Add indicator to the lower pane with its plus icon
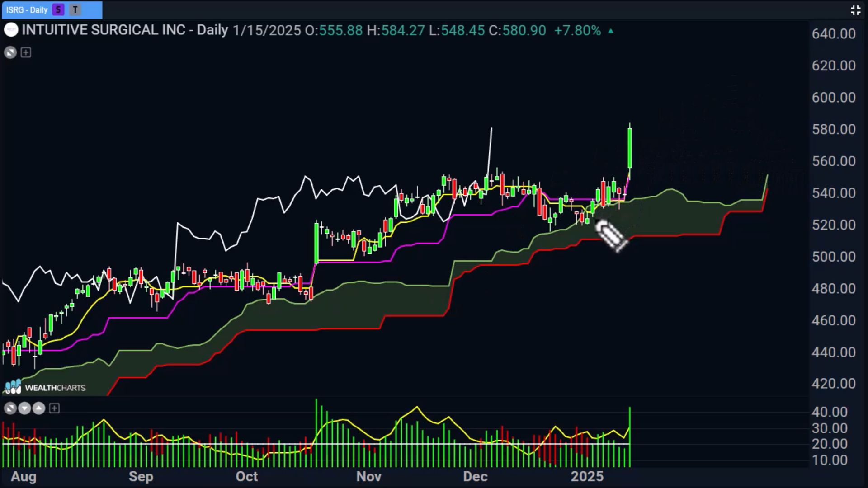The height and width of the screenshot is (488, 868). pyautogui.click(x=54, y=408)
